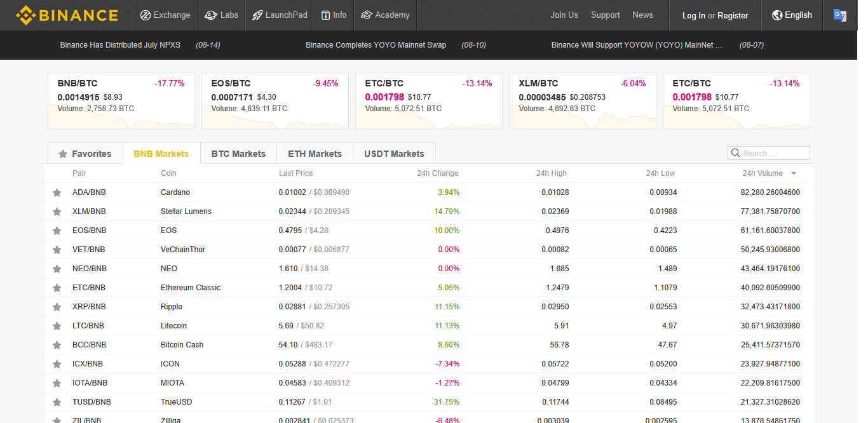Switch to the ETH Markets tab
868x423 pixels.
click(x=315, y=154)
